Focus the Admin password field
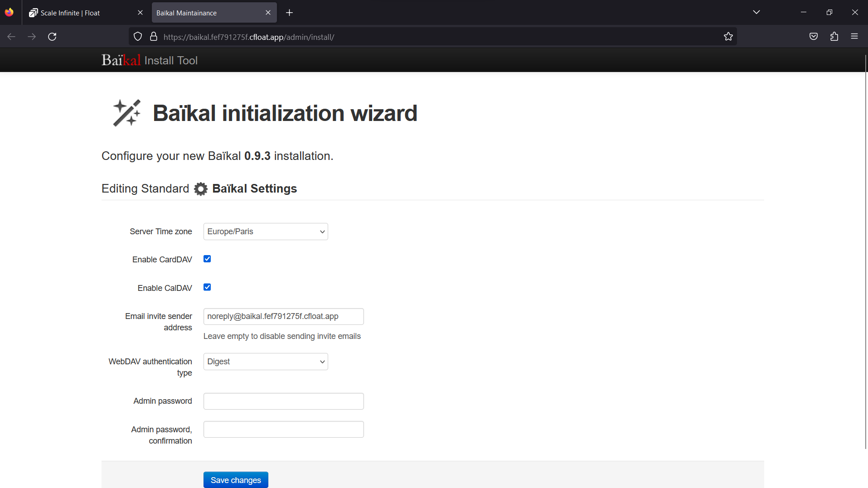This screenshot has height=488, width=868. pyautogui.click(x=284, y=401)
